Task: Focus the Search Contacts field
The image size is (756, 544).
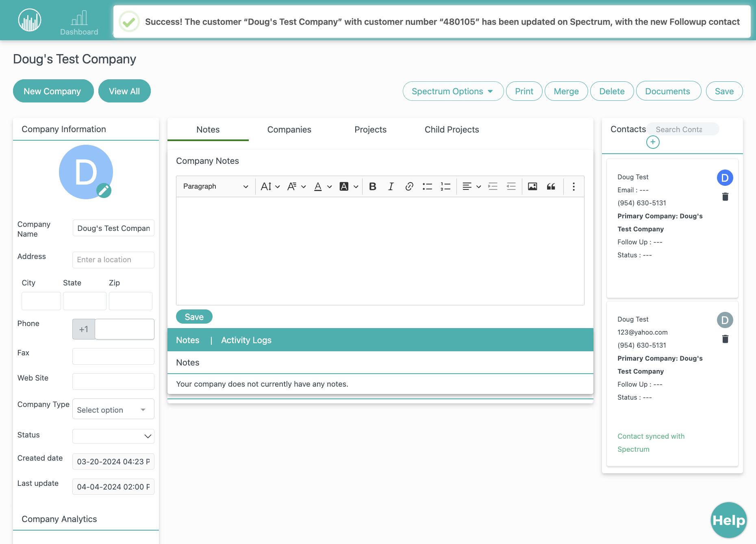Action: tap(683, 129)
